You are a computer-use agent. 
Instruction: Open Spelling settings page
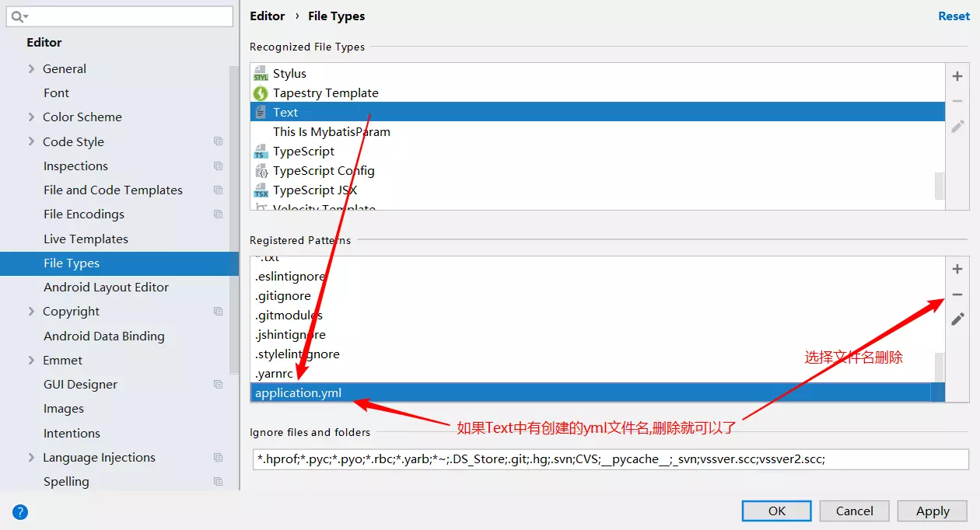(x=66, y=481)
